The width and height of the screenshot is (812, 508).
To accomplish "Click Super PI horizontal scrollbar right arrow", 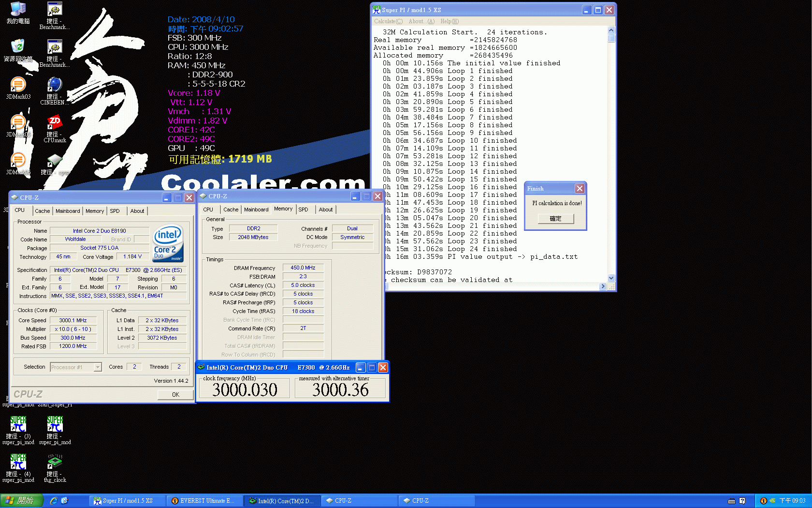I will pyautogui.click(x=603, y=286).
